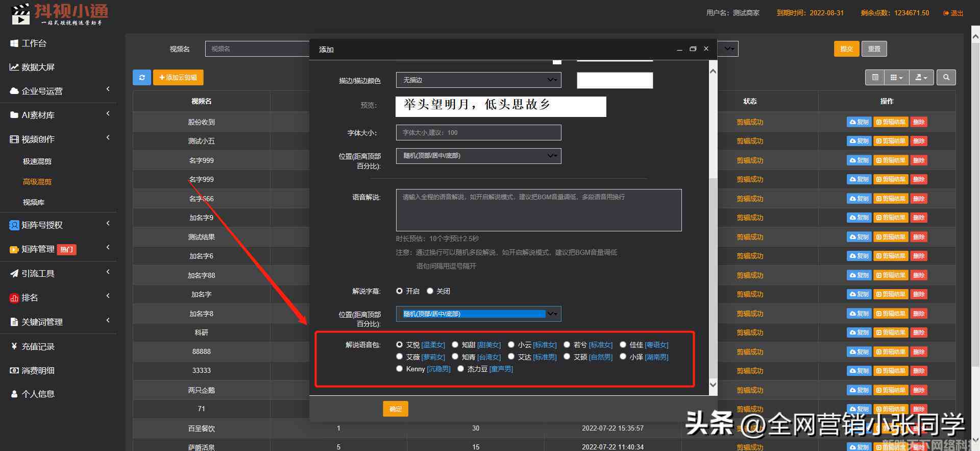Expand 引流工具 sidebar chevron

tap(108, 272)
